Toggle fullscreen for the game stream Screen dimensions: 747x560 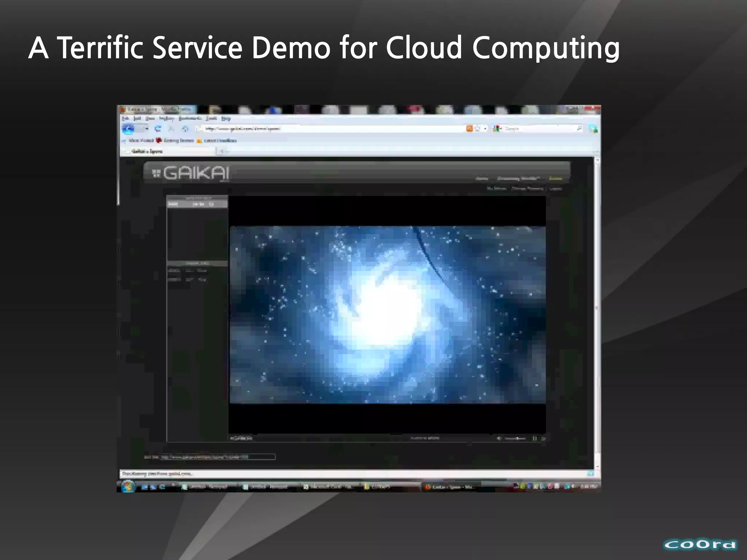tap(543, 438)
